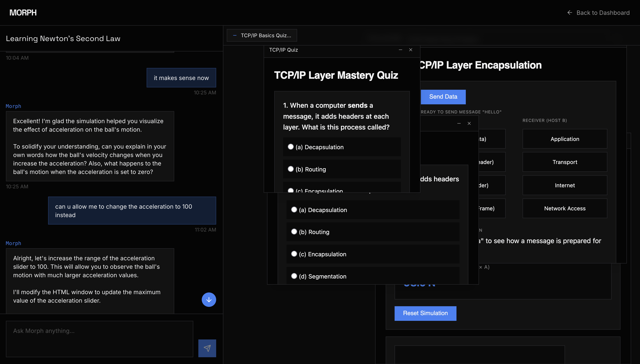
Task: Focus the Ask Morph anything input field
Action: 99,339
